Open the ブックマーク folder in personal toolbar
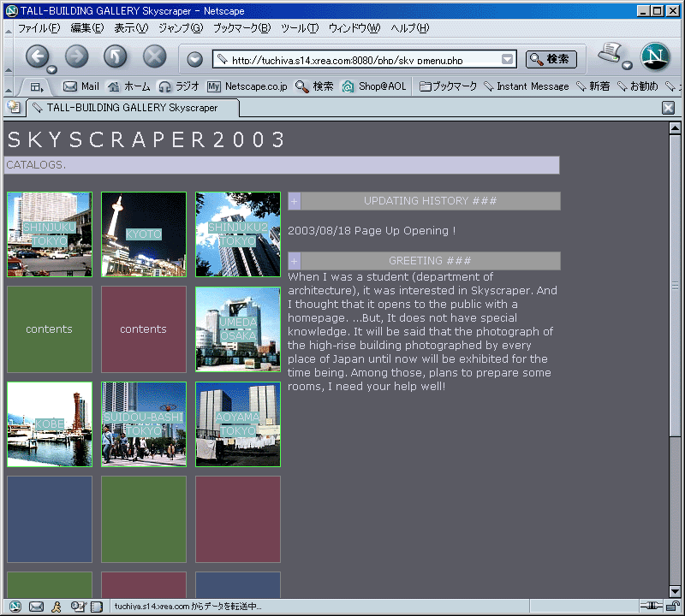Image resolution: width=685 pixels, height=616 pixels. click(x=448, y=86)
